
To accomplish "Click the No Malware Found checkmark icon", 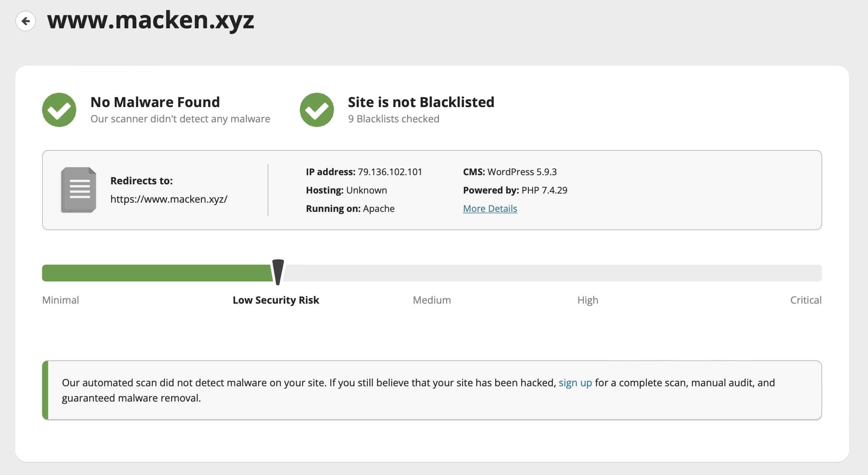I will point(59,110).
